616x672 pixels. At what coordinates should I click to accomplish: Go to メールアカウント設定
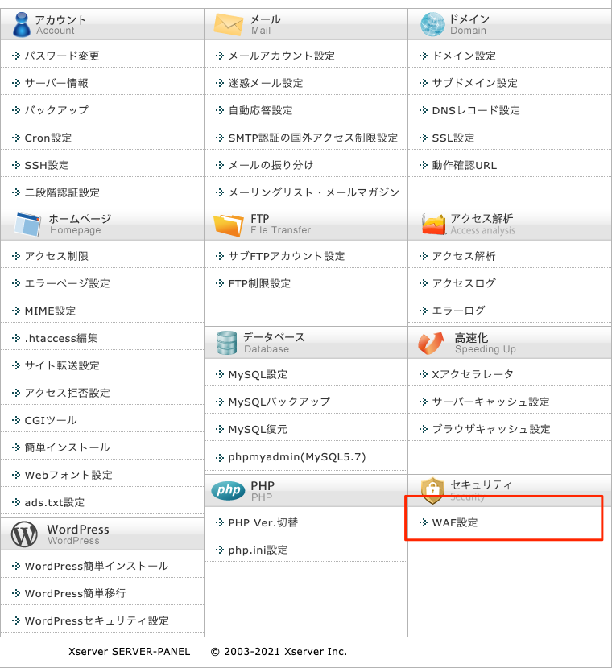(281, 56)
